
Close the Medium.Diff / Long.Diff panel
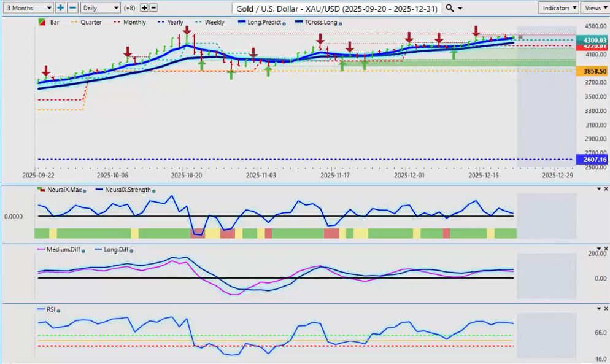606,249
